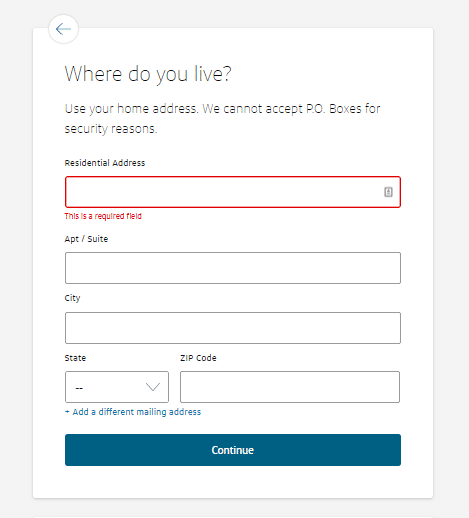The height and width of the screenshot is (518, 469).
Task: Focus the Residential Address input field
Action: click(x=233, y=192)
